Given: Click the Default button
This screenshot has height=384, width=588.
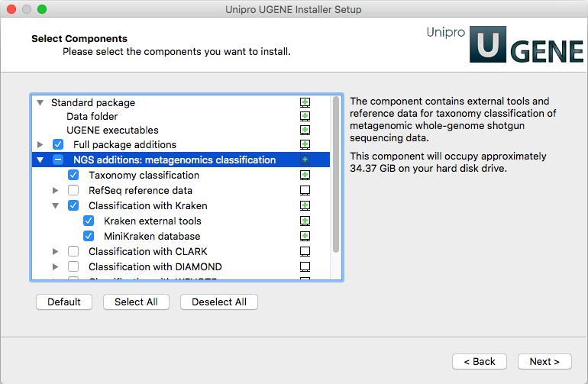Looking at the screenshot, I should (x=64, y=302).
